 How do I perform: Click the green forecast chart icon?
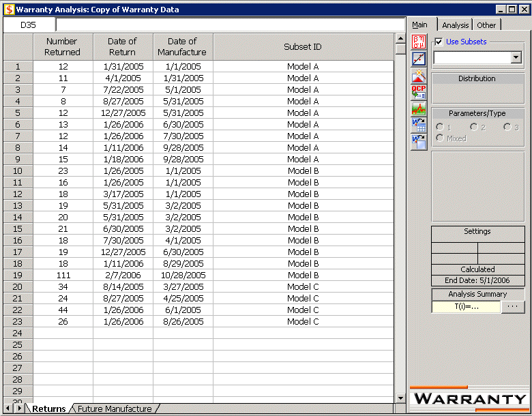(x=418, y=108)
